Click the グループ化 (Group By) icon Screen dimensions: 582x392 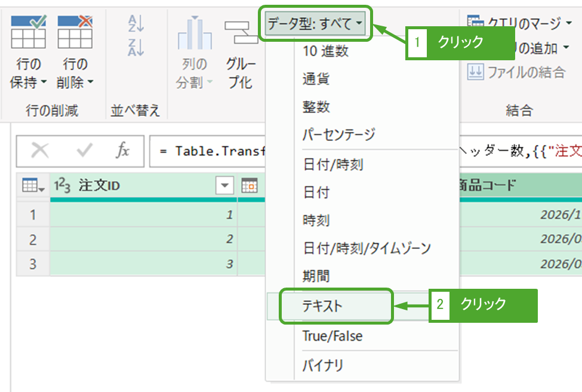coord(241,33)
